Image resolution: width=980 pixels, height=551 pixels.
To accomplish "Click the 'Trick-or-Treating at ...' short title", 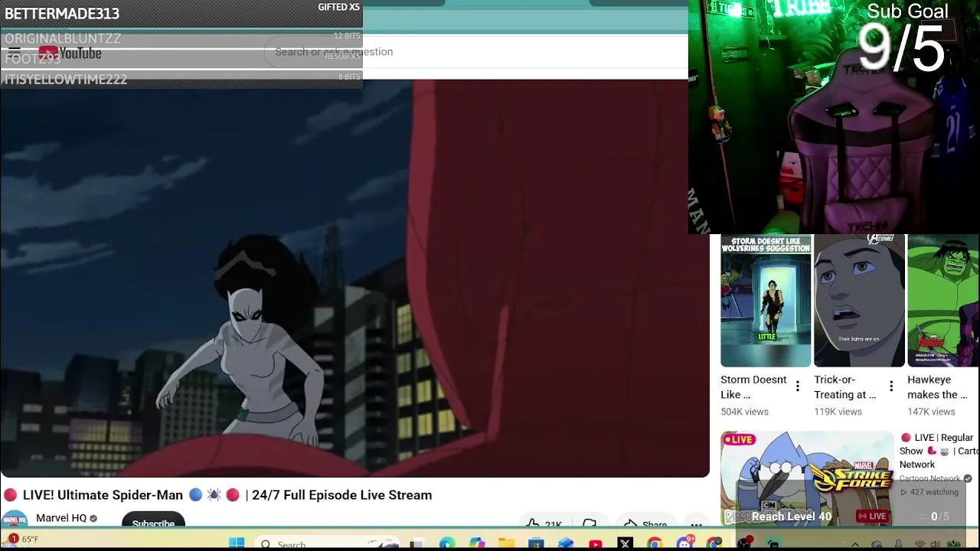I will pyautogui.click(x=845, y=387).
